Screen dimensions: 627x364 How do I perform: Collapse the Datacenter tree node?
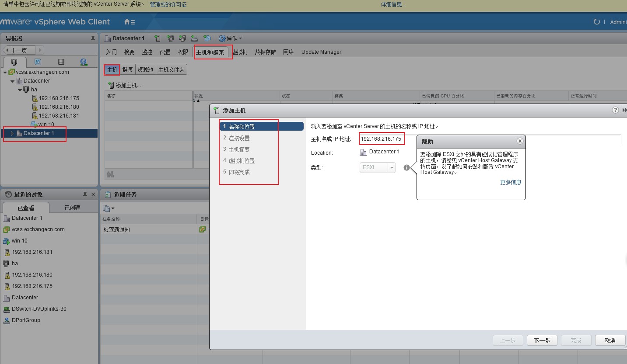pyautogui.click(x=13, y=81)
